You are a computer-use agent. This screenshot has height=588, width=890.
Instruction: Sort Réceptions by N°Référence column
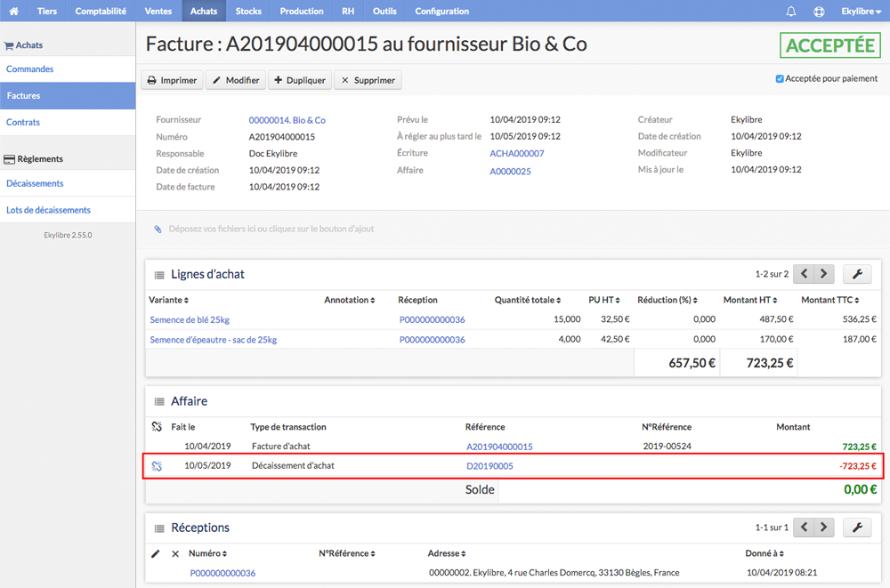click(x=347, y=553)
